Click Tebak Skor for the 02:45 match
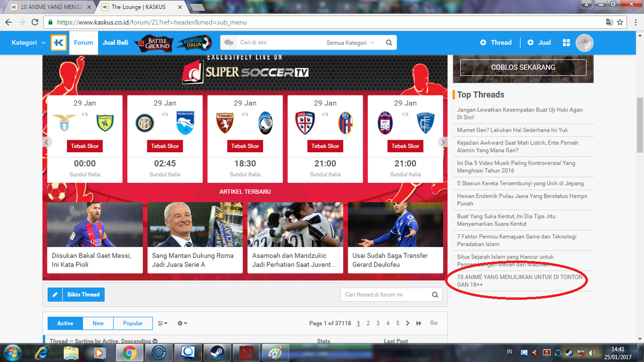 [165, 146]
